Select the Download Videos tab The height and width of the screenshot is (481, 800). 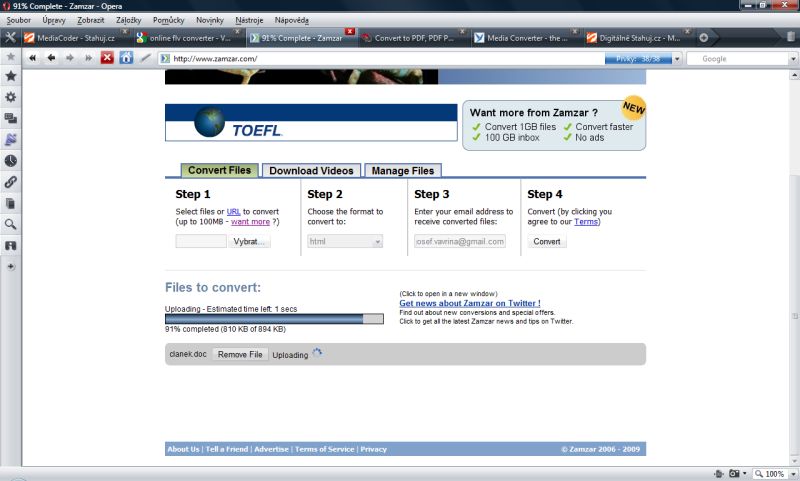[x=311, y=170]
